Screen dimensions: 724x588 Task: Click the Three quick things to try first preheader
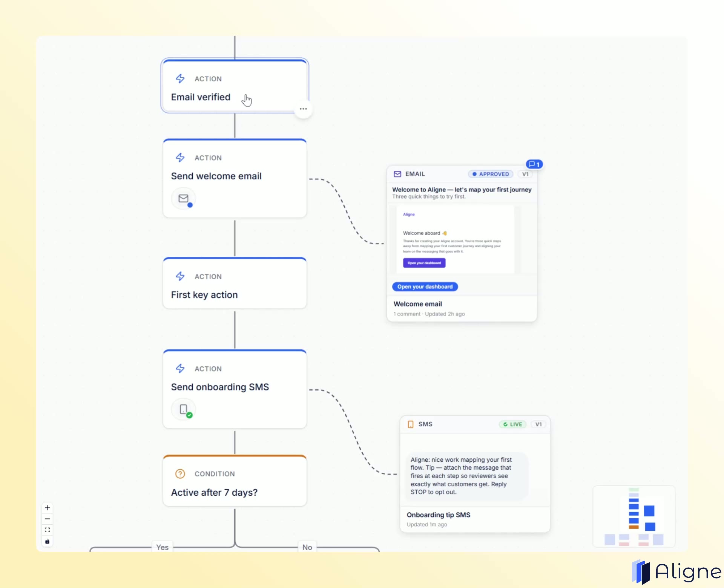pos(429,197)
